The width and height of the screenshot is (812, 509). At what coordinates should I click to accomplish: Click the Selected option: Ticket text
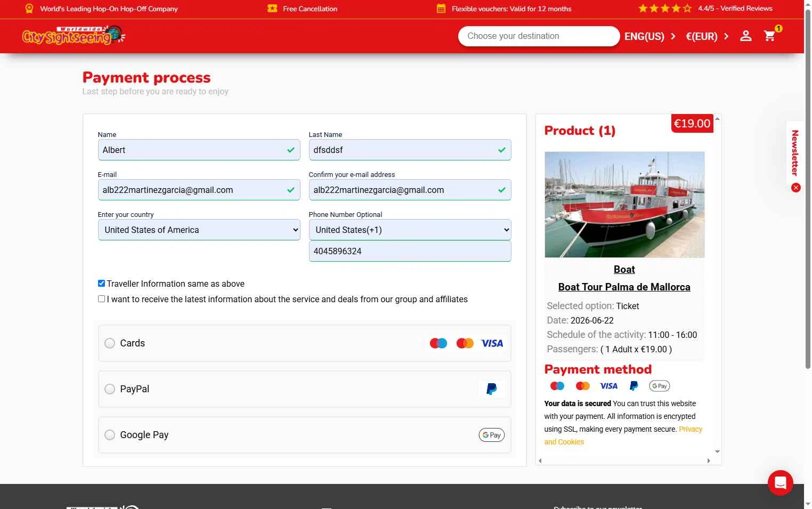coord(593,306)
